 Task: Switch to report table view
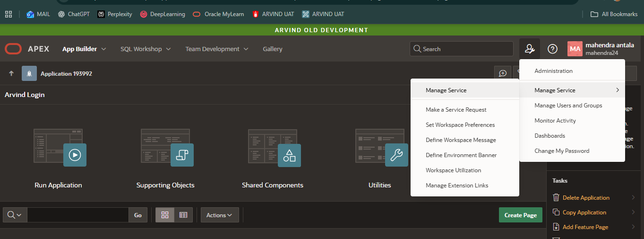(x=183, y=215)
